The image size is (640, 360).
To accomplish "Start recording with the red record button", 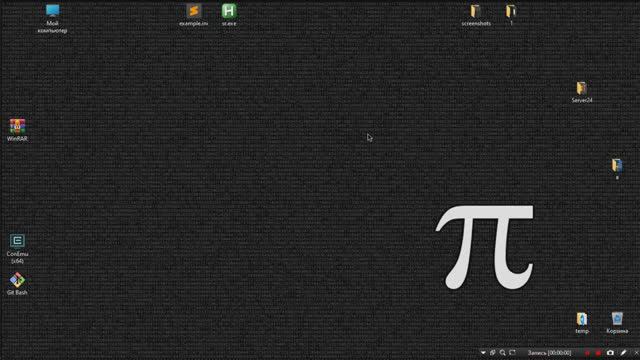I will (598, 353).
